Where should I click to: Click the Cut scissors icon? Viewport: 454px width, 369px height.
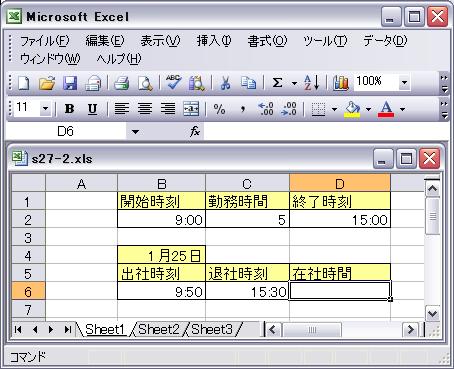pos(225,83)
